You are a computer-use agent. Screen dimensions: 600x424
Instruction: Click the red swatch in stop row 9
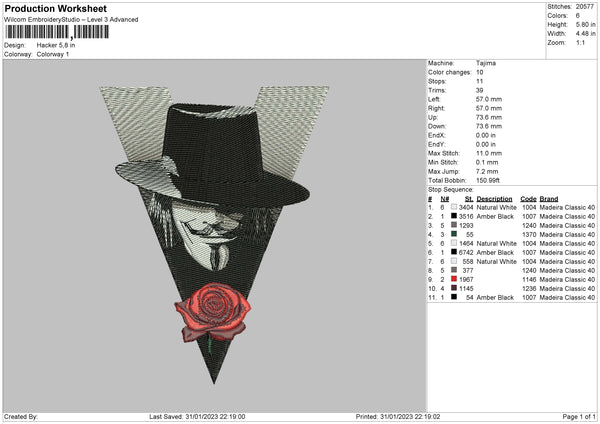[x=454, y=279]
